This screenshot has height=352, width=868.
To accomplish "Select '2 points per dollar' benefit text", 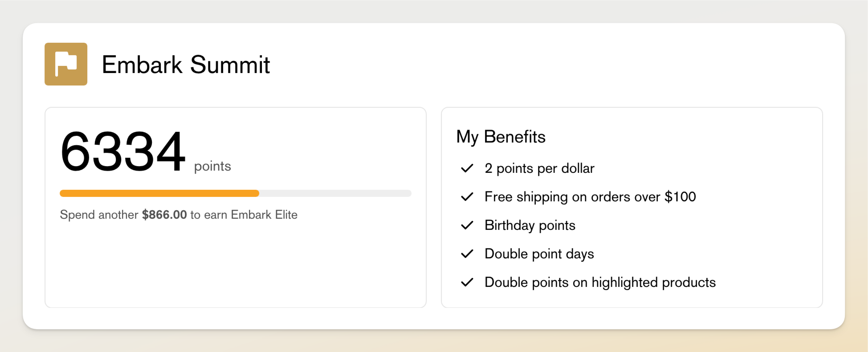I will 539,168.
